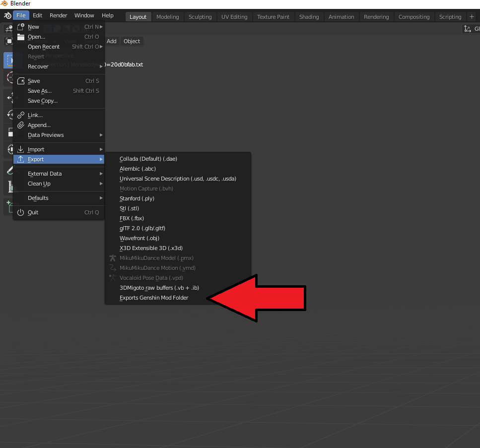This screenshot has height=448, width=480.
Task: Export as Alembic (.abc)
Action: pyautogui.click(x=178, y=169)
